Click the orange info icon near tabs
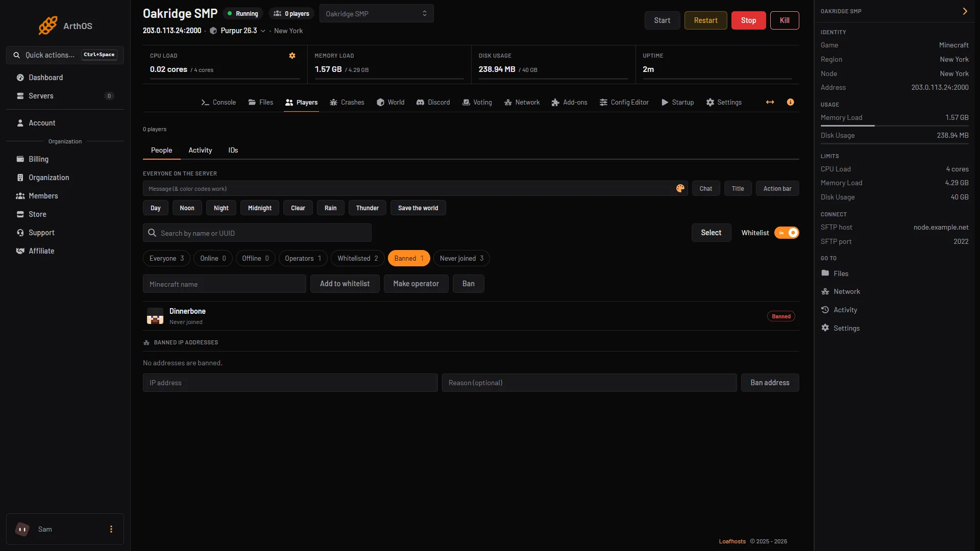The width and height of the screenshot is (980, 551). [x=790, y=102]
